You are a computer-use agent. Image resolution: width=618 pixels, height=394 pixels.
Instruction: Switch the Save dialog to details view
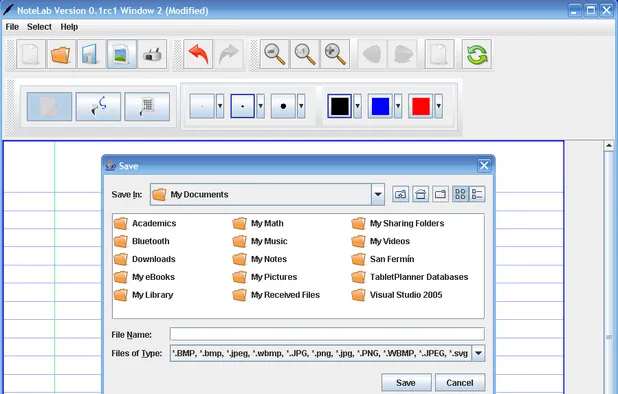pyautogui.click(x=477, y=194)
